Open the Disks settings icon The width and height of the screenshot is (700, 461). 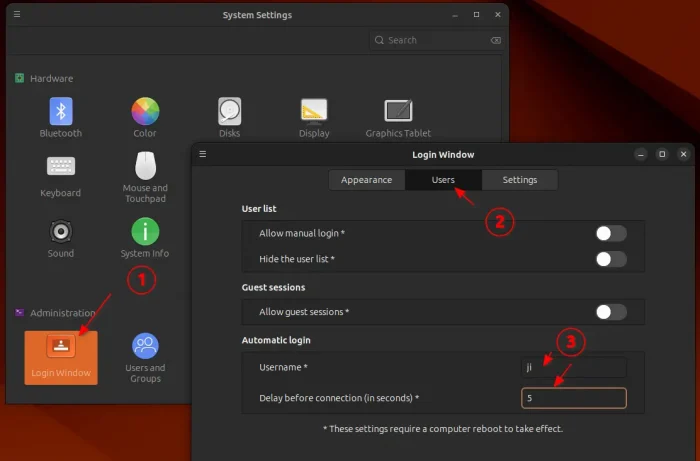point(230,111)
